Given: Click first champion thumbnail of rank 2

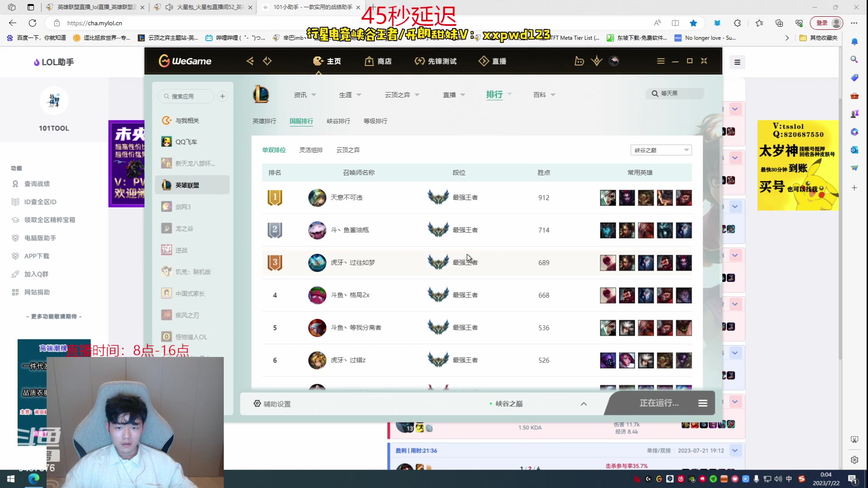Looking at the screenshot, I should [x=608, y=230].
